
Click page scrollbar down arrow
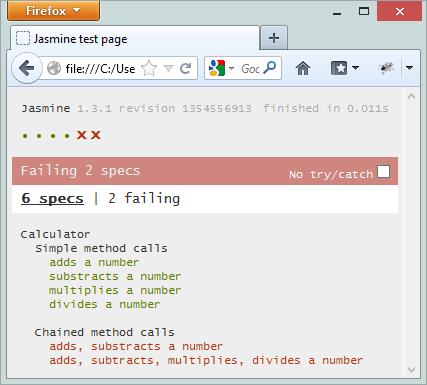click(411, 369)
